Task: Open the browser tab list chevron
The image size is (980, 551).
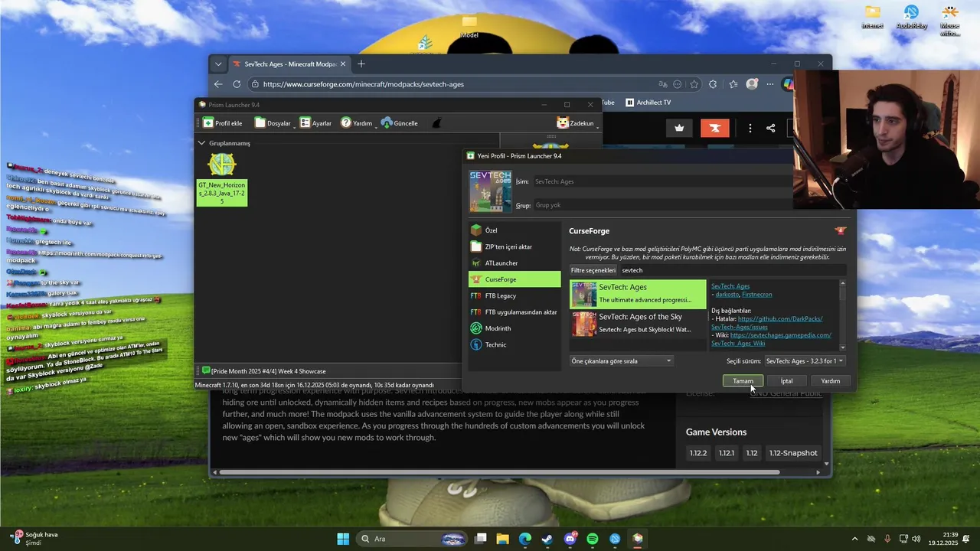Action: click(x=218, y=64)
